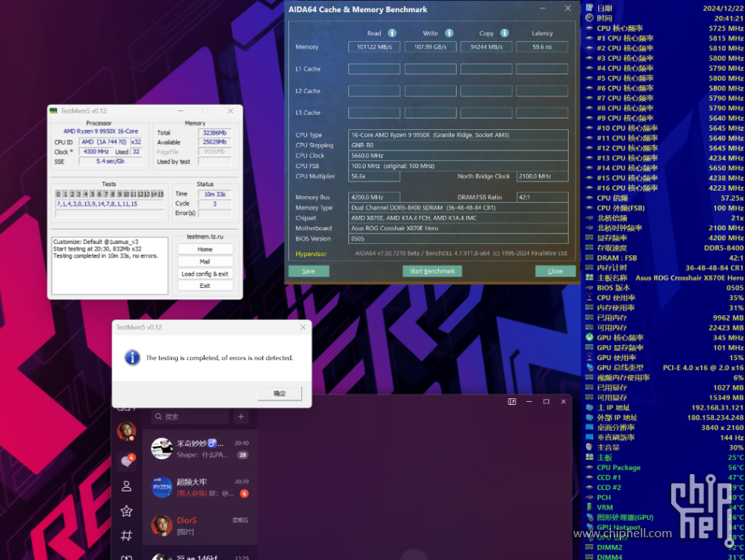Click the Hypervisor label in AIDA64
This screenshot has width=745, height=560.
coord(311,254)
